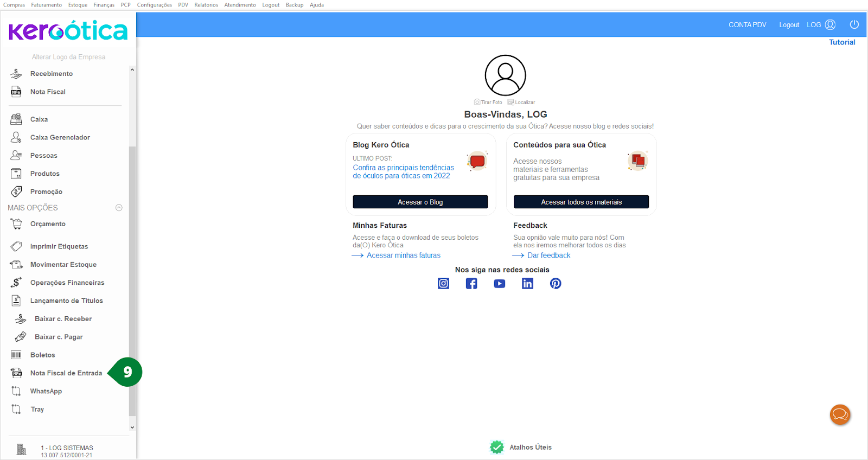Open Facebook social link

pyautogui.click(x=471, y=283)
